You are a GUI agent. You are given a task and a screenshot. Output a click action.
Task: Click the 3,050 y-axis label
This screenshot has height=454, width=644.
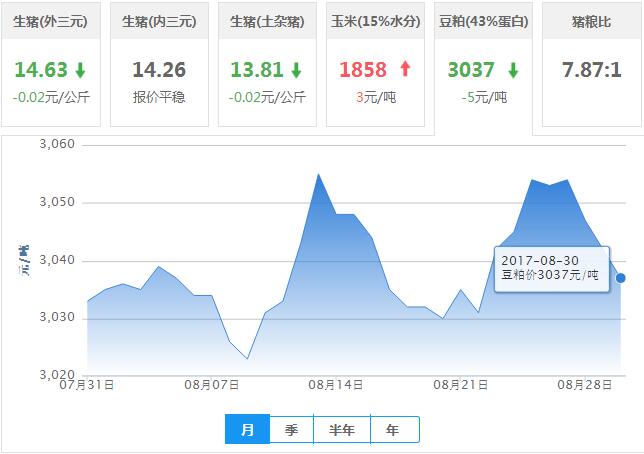(57, 202)
